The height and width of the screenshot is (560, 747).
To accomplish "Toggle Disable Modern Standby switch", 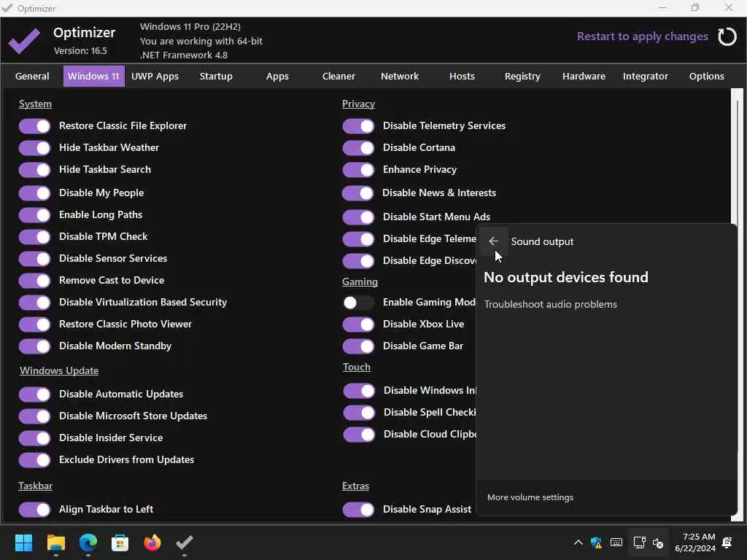I will coord(34,346).
